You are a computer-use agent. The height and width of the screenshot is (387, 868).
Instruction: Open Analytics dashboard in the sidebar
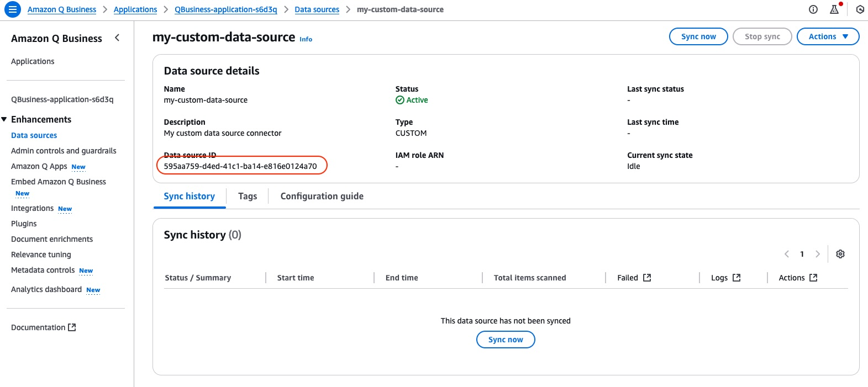[46, 289]
